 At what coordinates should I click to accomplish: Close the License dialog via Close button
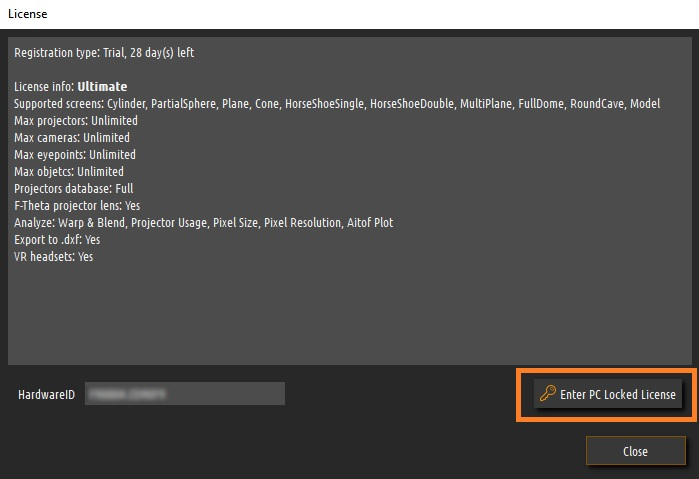(635, 451)
